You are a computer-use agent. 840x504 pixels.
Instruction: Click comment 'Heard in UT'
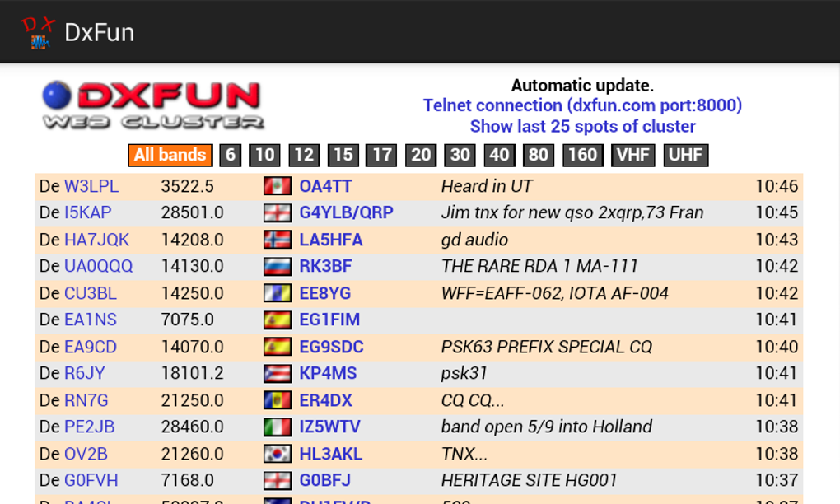[x=487, y=186]
